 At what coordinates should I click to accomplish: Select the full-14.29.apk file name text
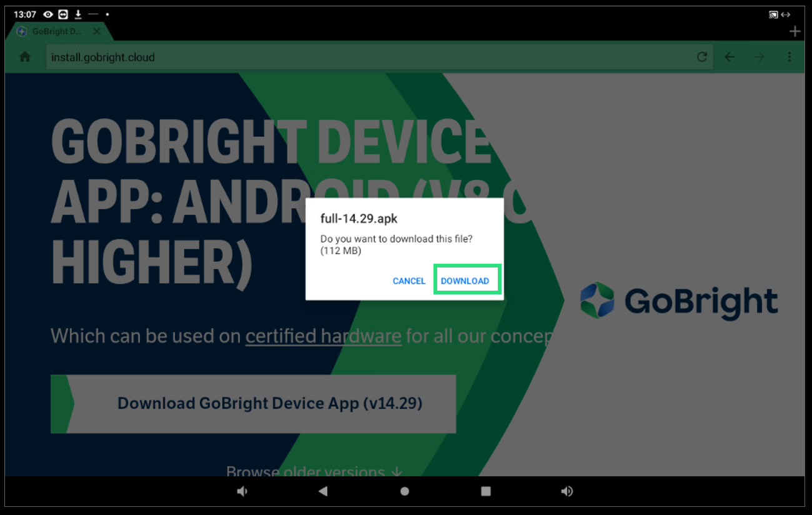359,219
